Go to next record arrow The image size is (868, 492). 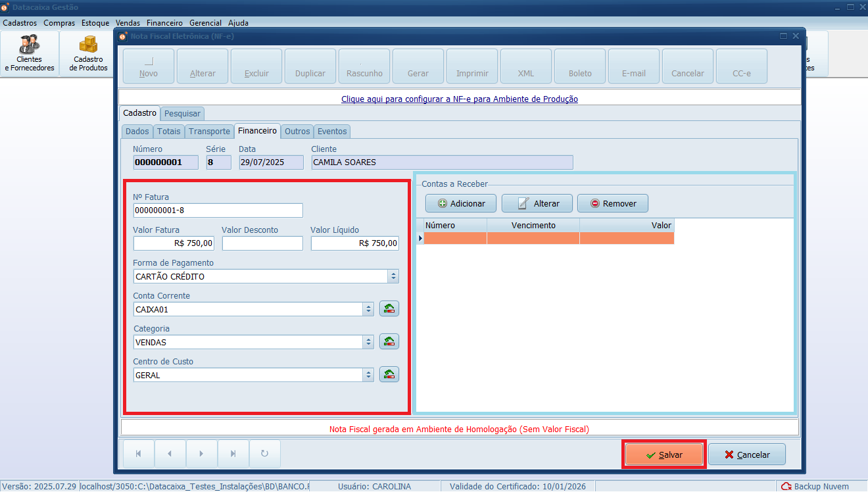(x=201, y=454)
